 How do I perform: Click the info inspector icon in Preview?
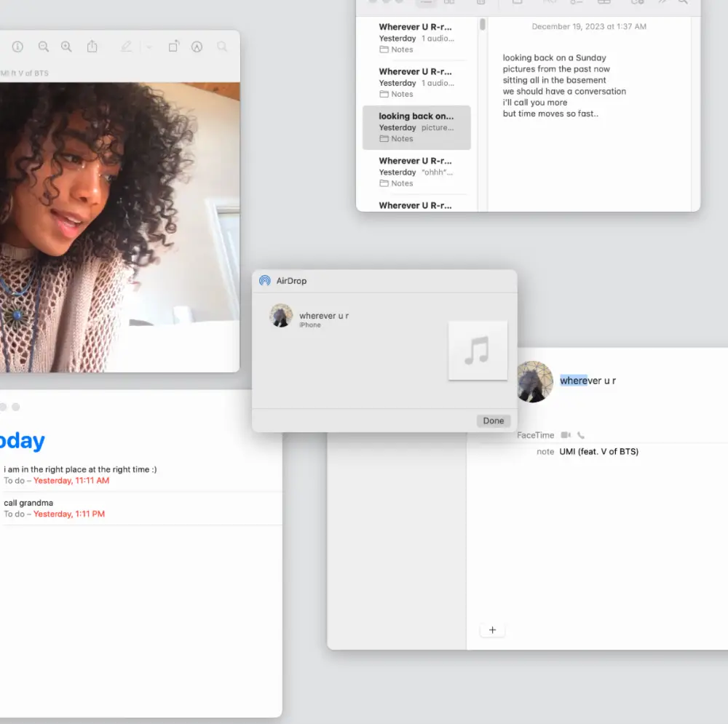click(x=17, y=47)
